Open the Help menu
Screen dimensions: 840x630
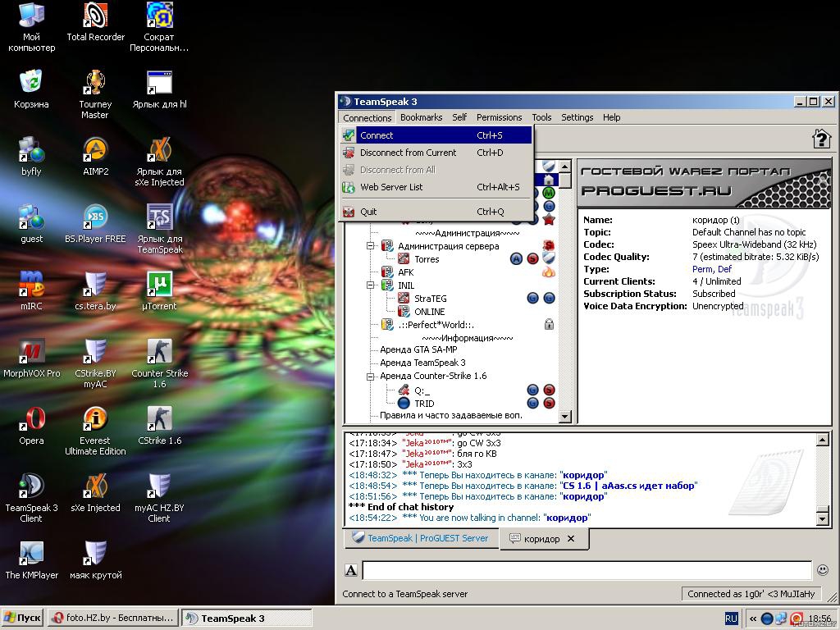pyautogui.click(x=611, y=117)
